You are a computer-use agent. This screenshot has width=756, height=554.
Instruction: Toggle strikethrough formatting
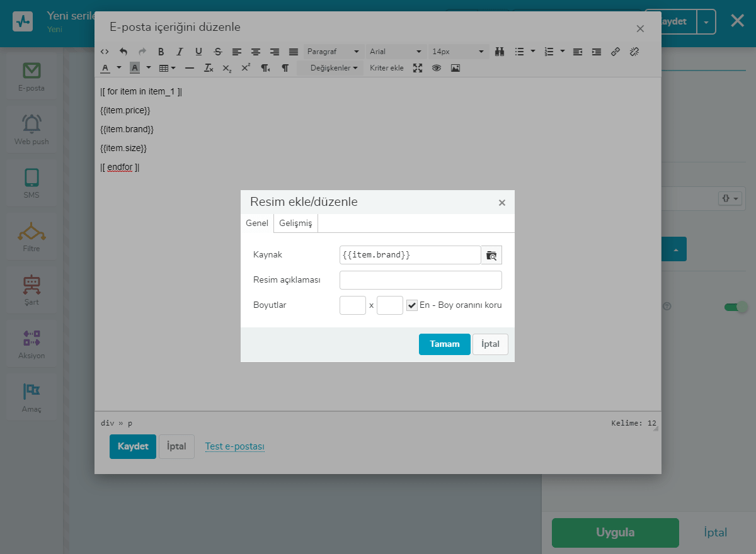[x=217, y=52]
